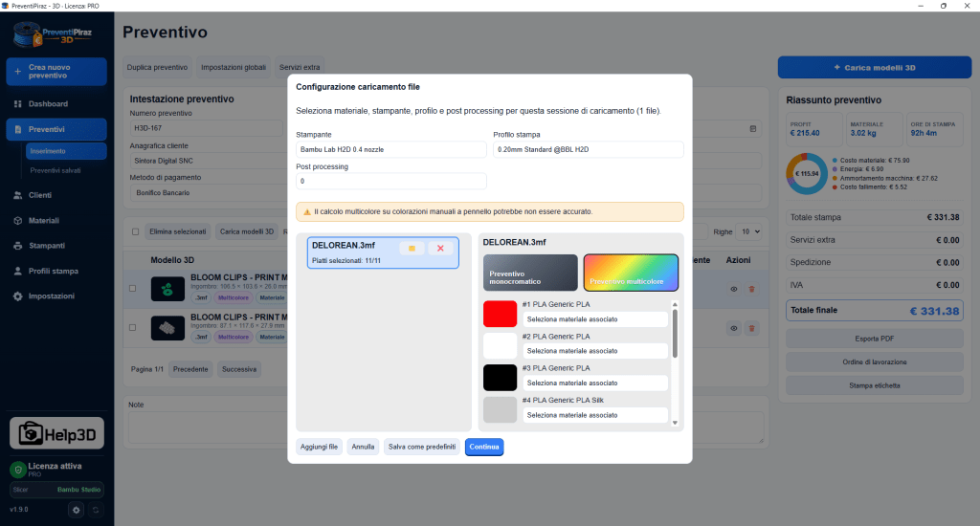This screenshot has width=980, height=526.
Task: Click the Dashboard grid icon in sidebar
Action: tap(17, 103)
